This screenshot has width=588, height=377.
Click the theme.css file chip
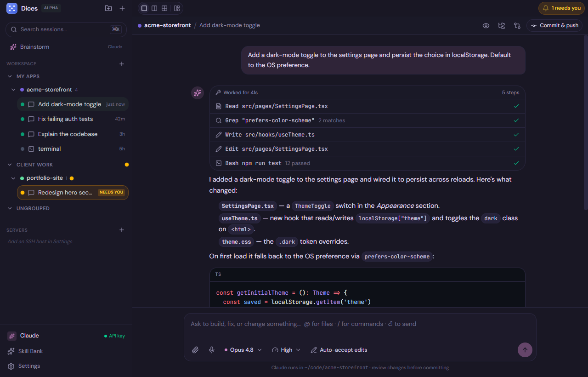pyautogui.click(x=236, y=242)
